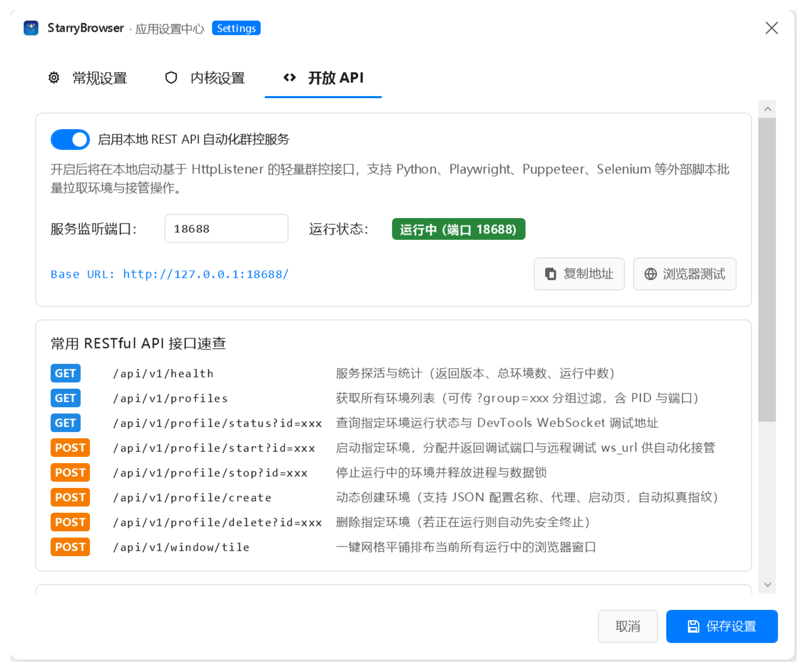Click the Base URL http://127.0.0.1:18688/ link
Image resolution: width=807 pixels, height=672 pixels.
click(170, 274)
